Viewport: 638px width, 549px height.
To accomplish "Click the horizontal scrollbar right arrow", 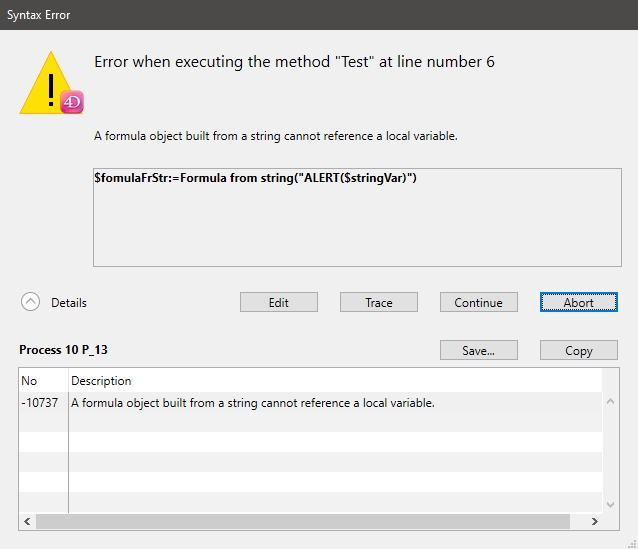I will 594,521.
